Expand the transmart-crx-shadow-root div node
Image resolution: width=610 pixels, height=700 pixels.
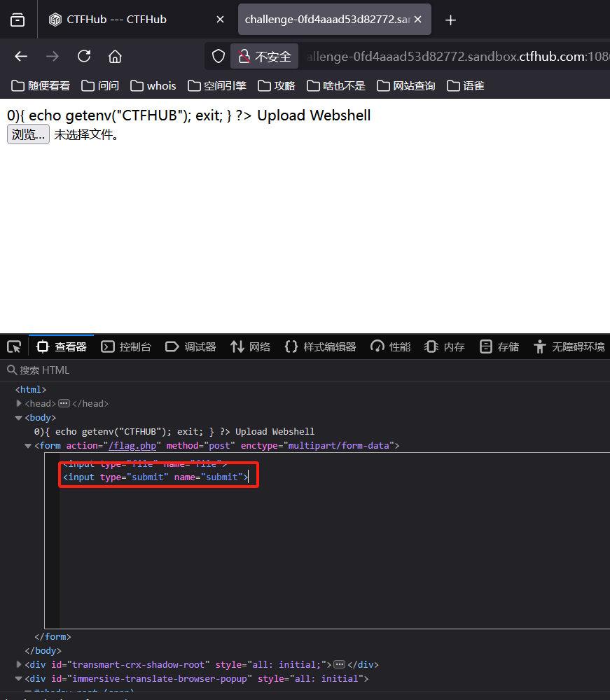(18, 664)
